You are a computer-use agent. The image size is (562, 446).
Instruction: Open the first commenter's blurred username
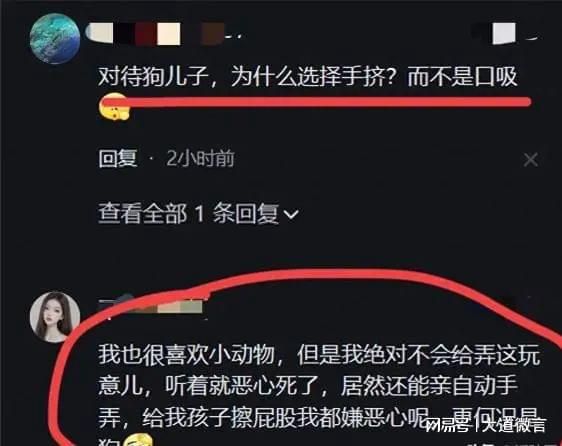tap(164, 34)
